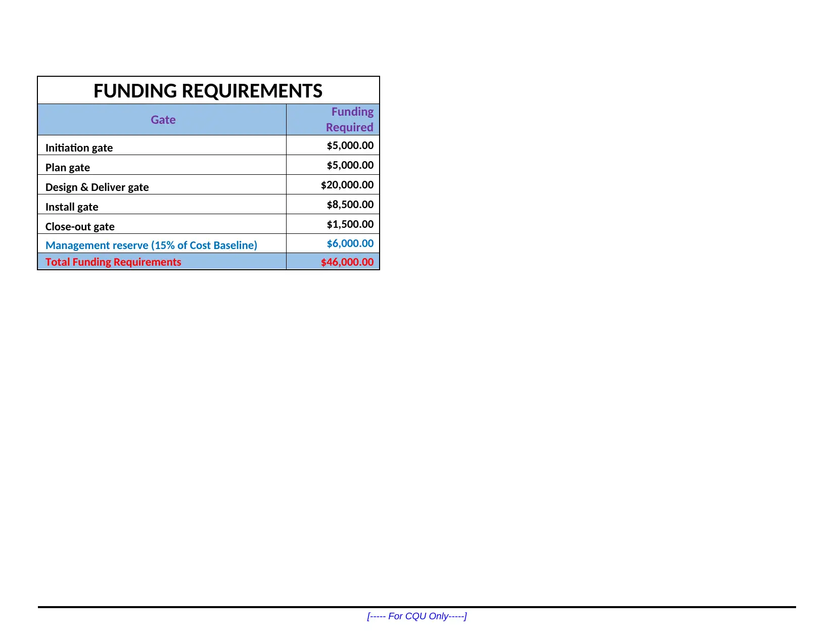This screenshot has height=644, width=834.
Task: Select the Plan gate row label
Action: click(x=68, y=167)
